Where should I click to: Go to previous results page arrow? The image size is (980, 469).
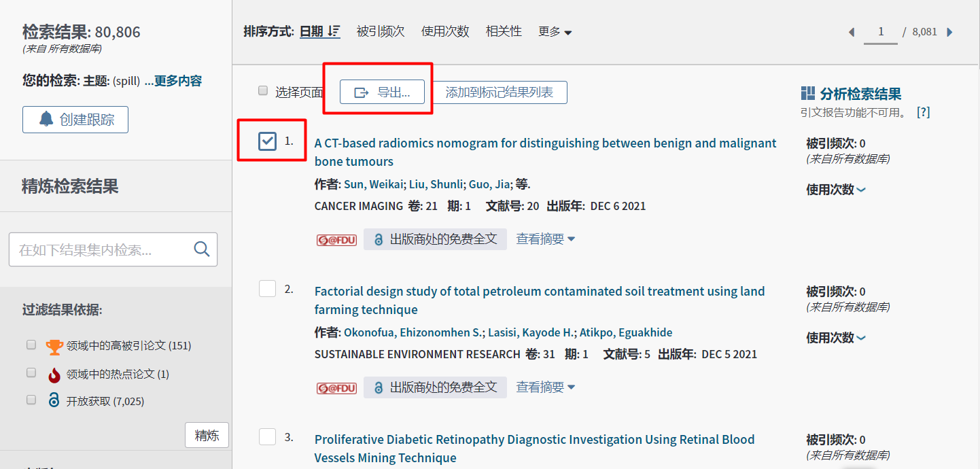pos(852,32)
